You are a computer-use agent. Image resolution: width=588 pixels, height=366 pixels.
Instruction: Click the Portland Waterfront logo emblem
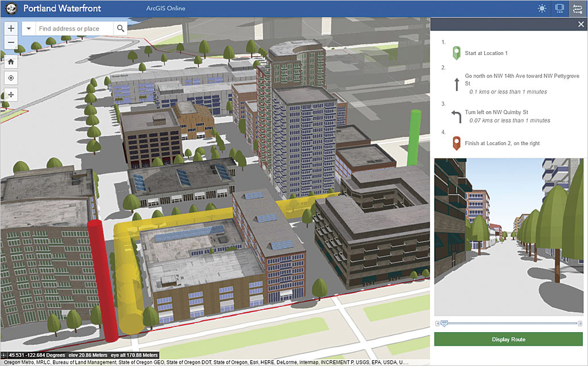coord(11,9)
